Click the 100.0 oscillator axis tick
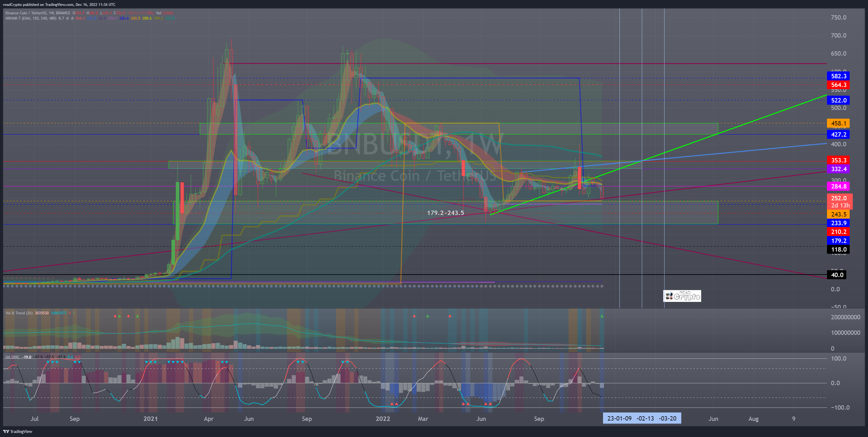This screenshot has height=437, width=868. (839, 358)
